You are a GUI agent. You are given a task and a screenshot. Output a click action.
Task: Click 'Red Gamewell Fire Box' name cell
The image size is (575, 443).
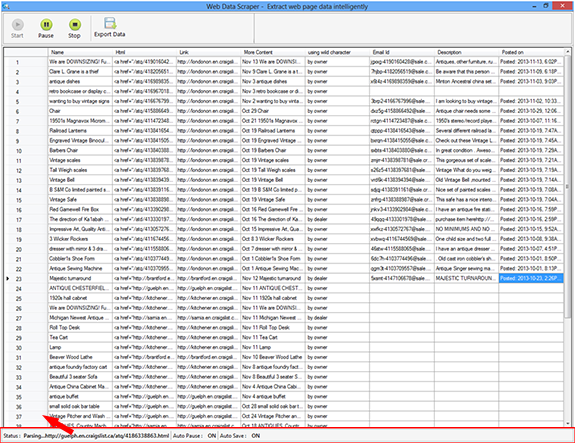click(80, 209)
